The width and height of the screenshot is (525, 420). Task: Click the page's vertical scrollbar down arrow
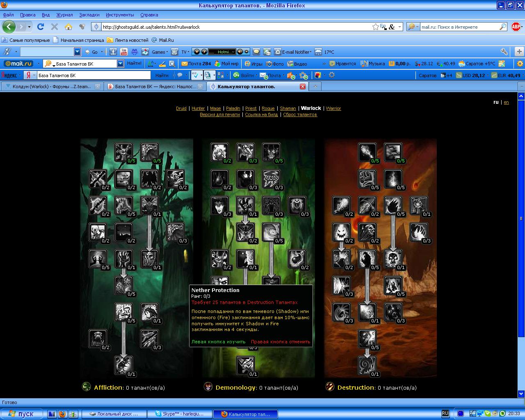click(521, 394)
